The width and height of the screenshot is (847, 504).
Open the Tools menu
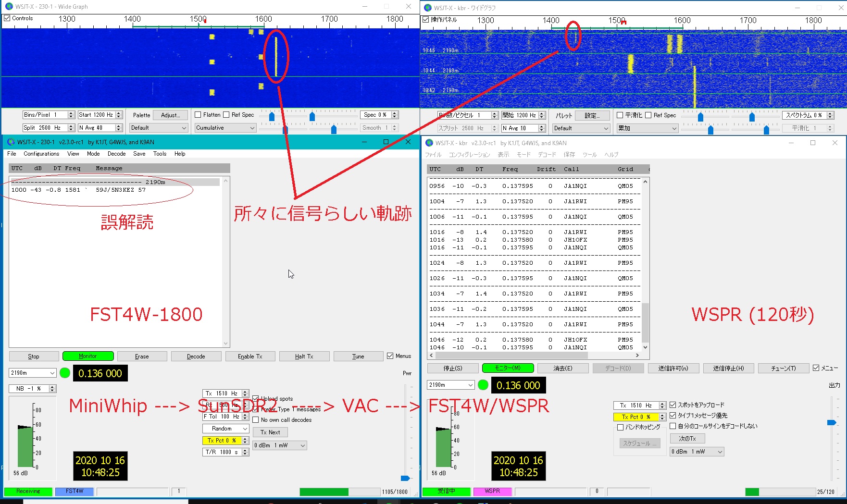coord(160,154)
